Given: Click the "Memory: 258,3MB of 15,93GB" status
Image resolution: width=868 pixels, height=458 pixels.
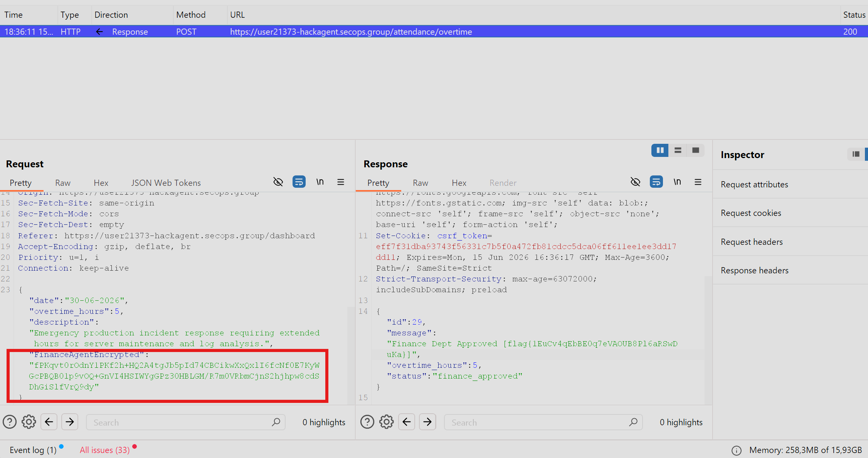Looking at the screenshot, I should (806, 450).
